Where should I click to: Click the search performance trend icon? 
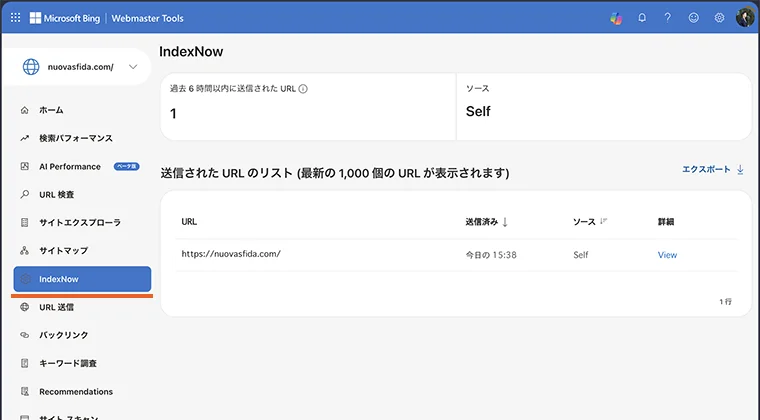(25, 138)
